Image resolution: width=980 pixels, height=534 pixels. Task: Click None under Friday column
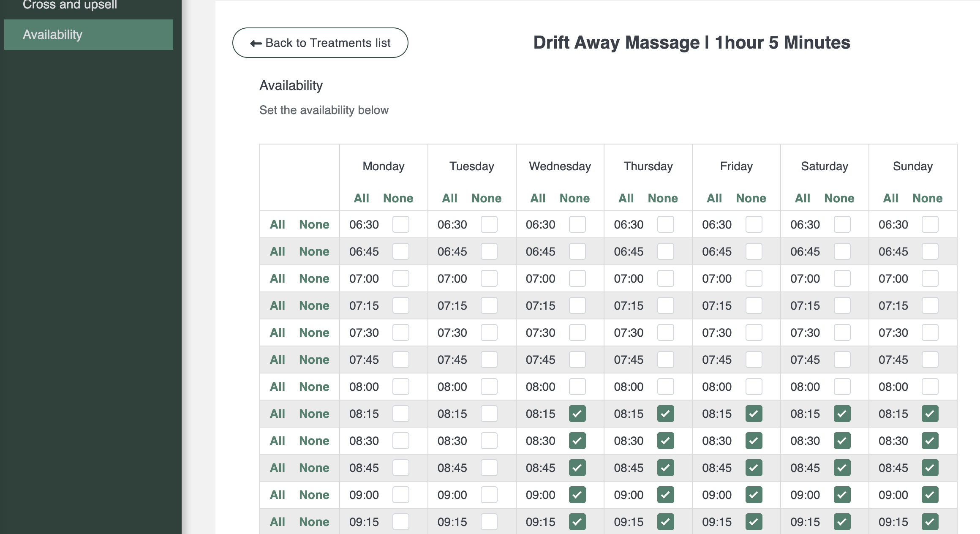coord(751,198)
